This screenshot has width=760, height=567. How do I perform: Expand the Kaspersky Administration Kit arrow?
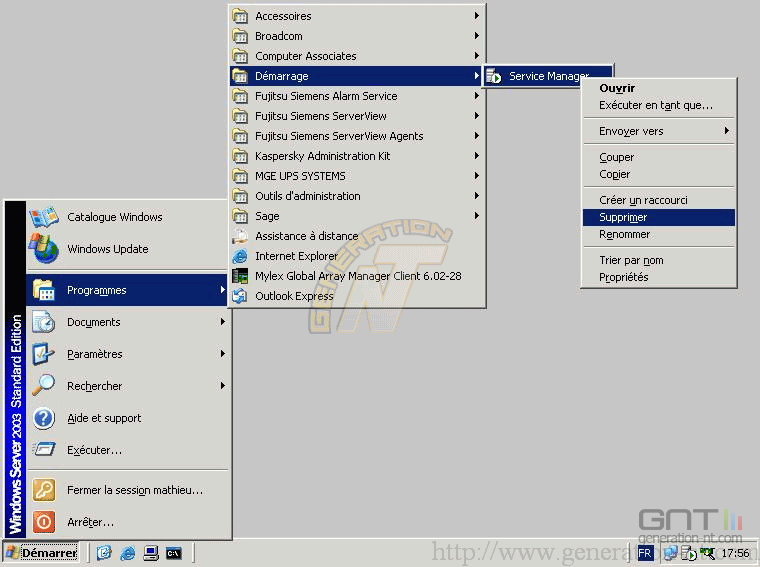coord(476,156)
